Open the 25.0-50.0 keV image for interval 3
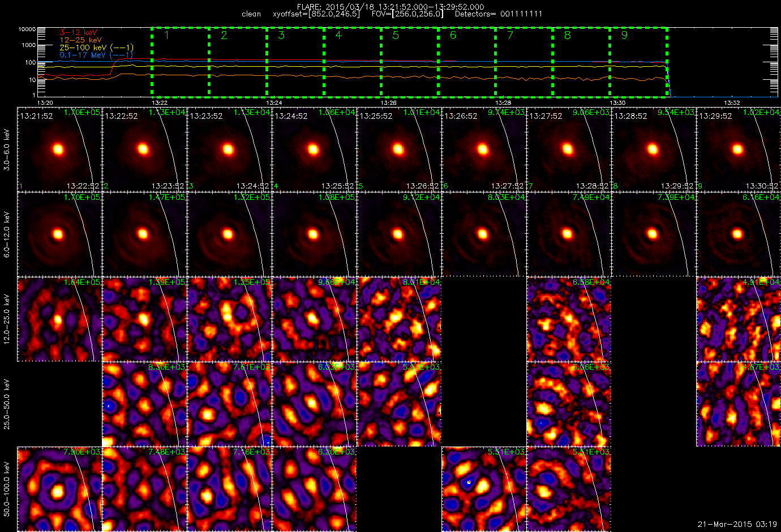 click(229, 404)
